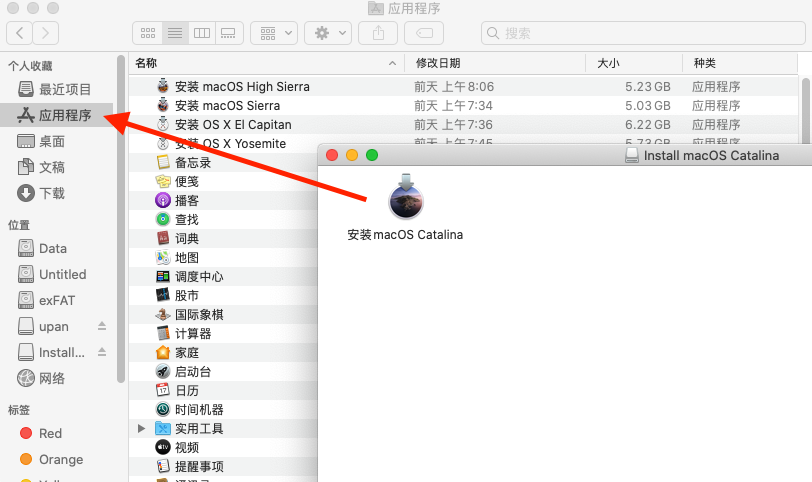Open the gear action menu
This screenshot has height=482, width=812.
pos(328,33)
